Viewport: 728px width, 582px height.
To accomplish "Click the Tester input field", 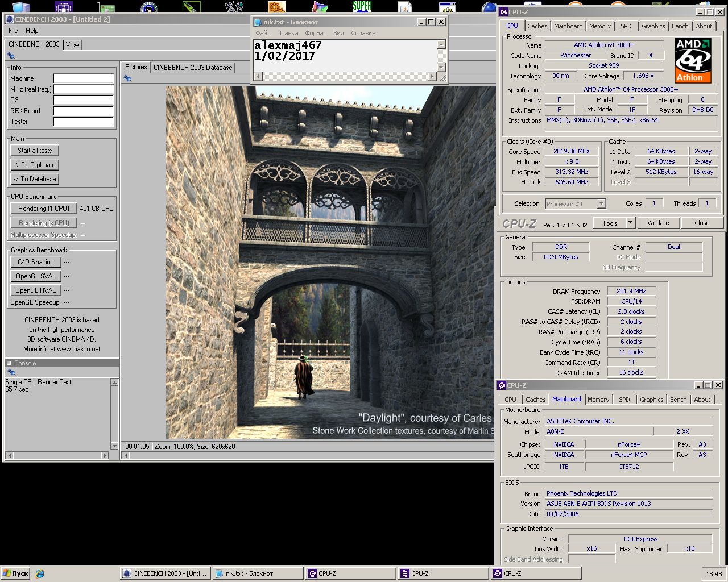I will click(83, 122).
